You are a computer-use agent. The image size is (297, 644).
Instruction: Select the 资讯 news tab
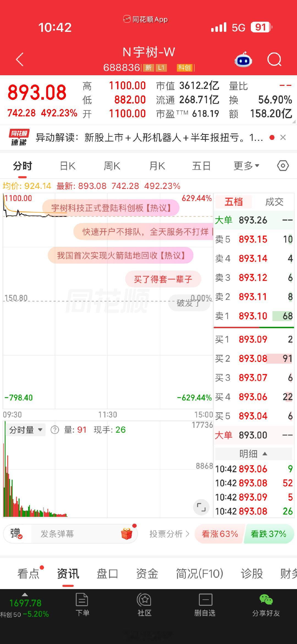click(x=68, y=573)
